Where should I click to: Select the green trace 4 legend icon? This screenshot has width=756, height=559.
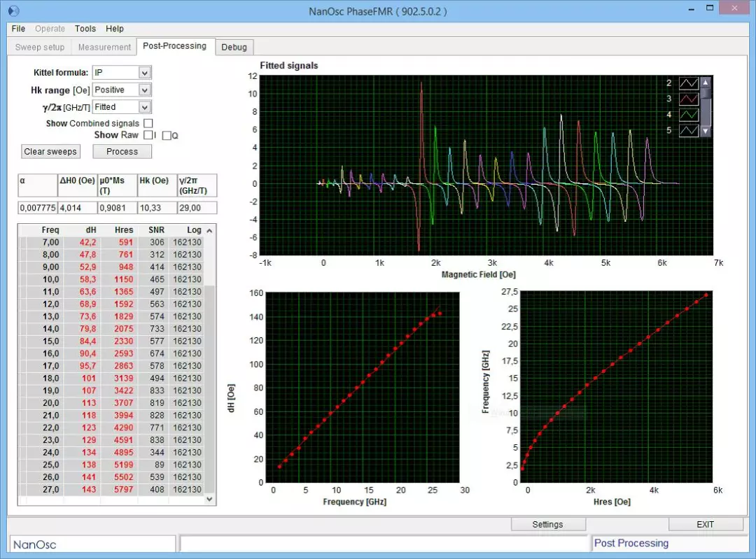(689, 115)
